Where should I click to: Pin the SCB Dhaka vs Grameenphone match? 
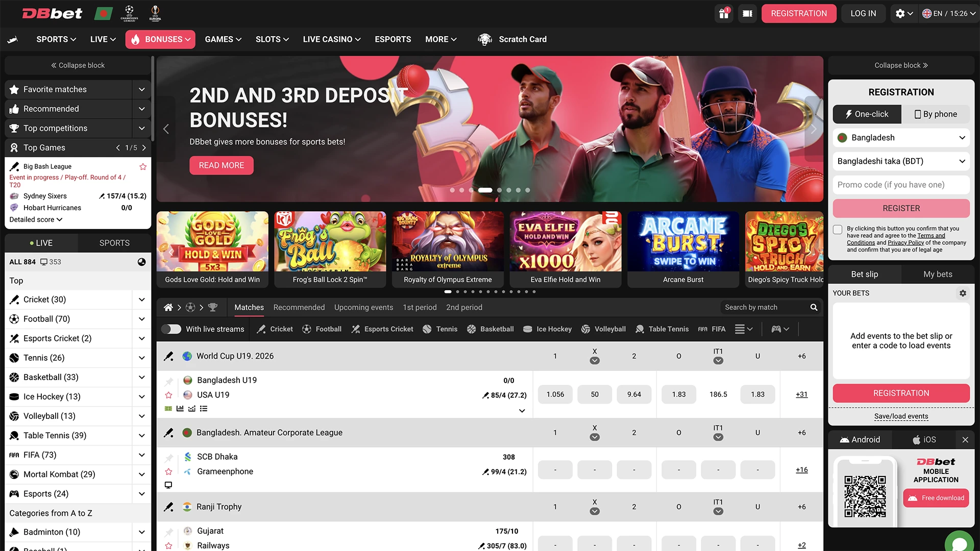(168, 457)
